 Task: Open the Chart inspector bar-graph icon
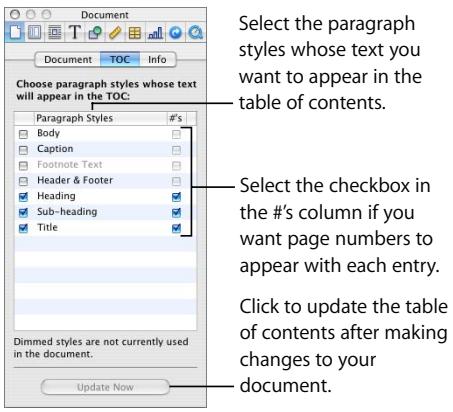pos(155,33)
